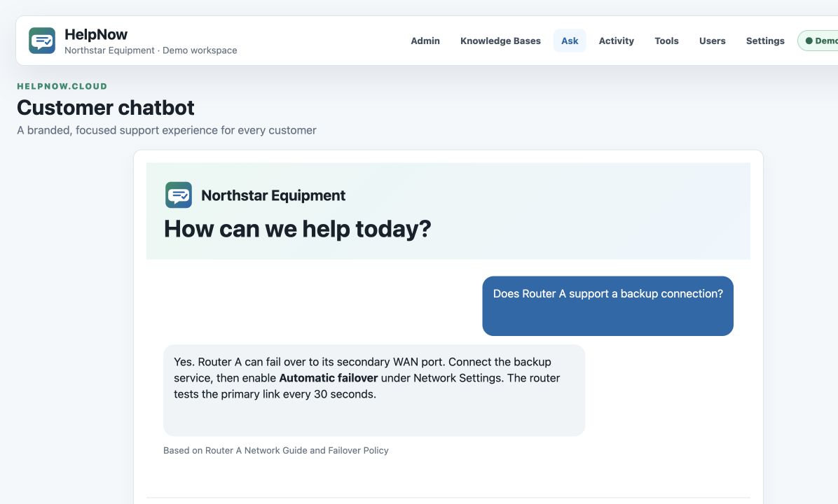The image size is (838, 504).
Task: Click the HelpNow logo icon in header
Action: (41, 41)
